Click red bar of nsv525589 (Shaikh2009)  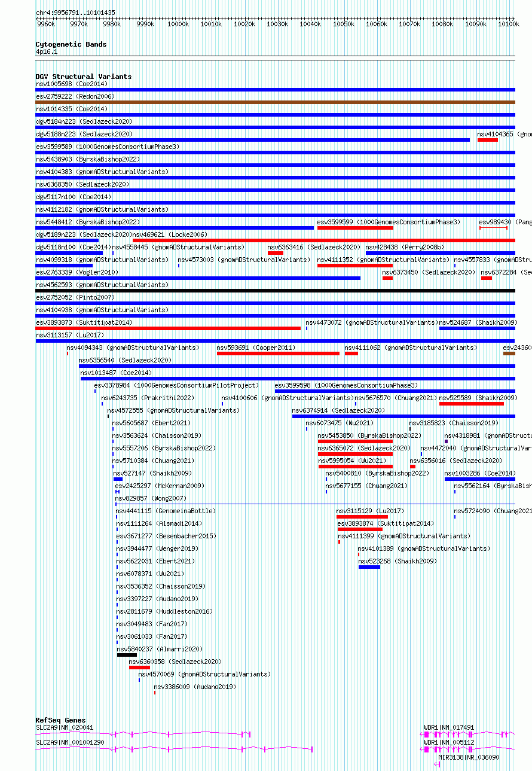pos(472,404)
